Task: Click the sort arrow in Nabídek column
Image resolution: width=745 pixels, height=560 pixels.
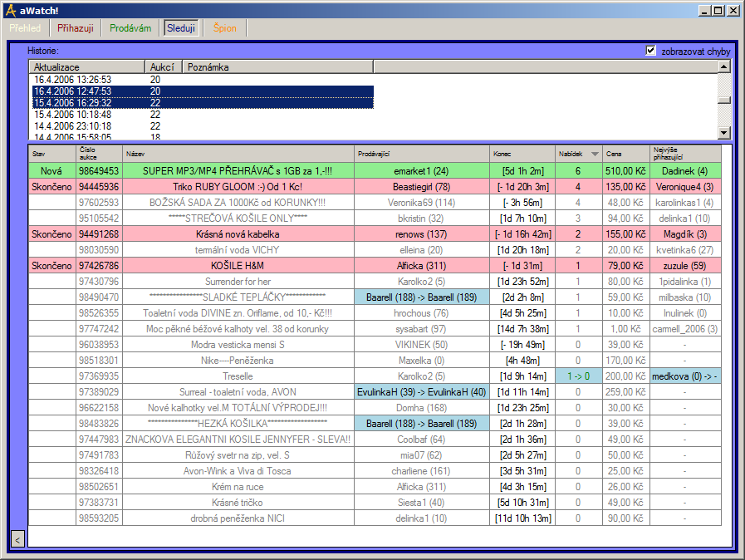Action: pos(594,154)
